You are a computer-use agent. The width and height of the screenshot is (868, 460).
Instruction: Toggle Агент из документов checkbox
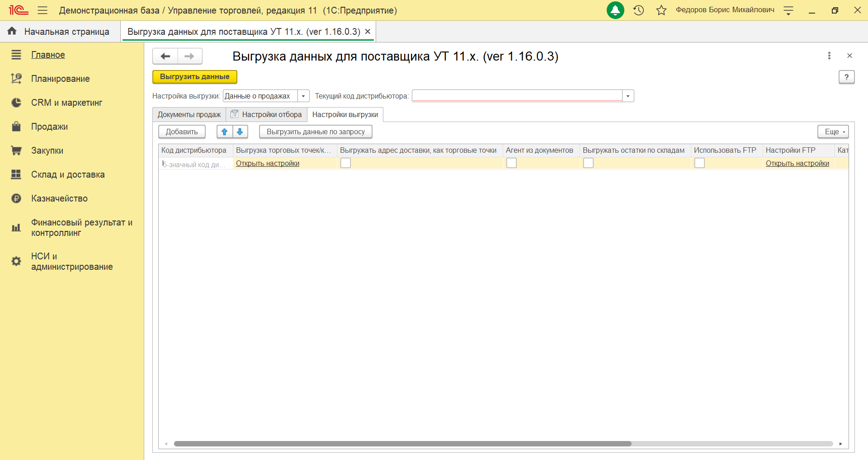512,163
